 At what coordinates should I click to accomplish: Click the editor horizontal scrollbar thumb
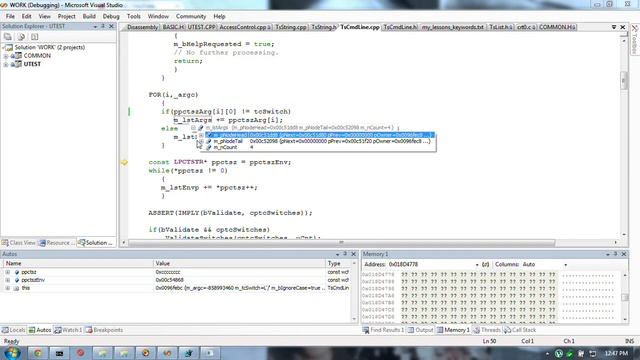point(342,242)
